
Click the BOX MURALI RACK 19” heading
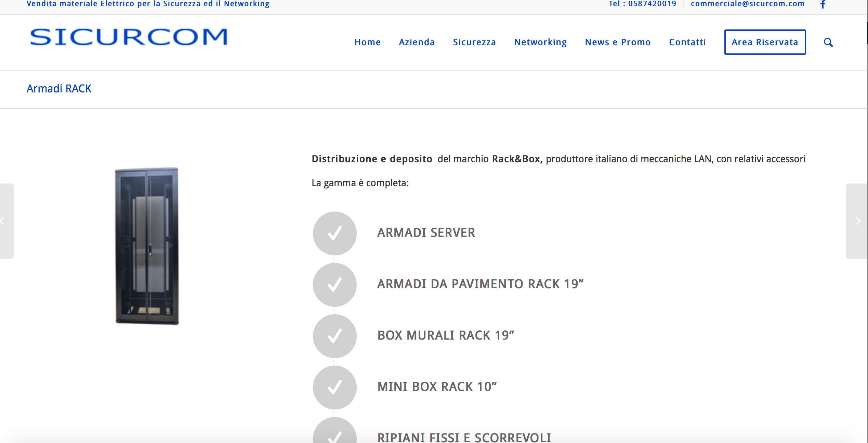446,336
